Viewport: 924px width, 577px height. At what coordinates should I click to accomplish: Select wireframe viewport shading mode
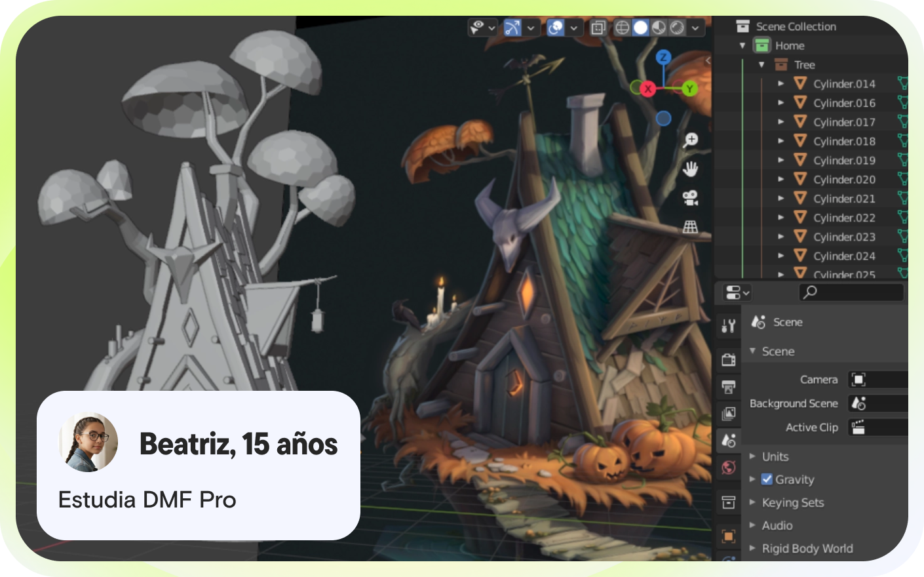point(622,28)
